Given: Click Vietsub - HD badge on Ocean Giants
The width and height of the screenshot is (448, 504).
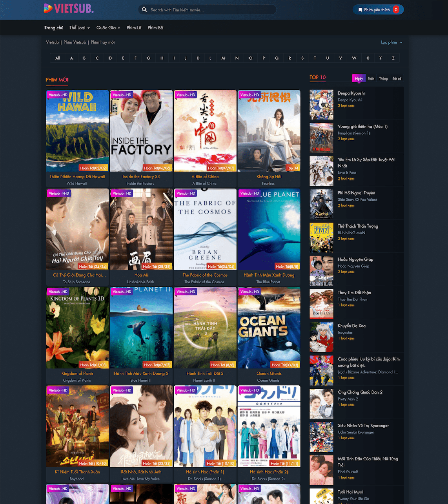Looking at the screenshot, I should pos(250,292).
